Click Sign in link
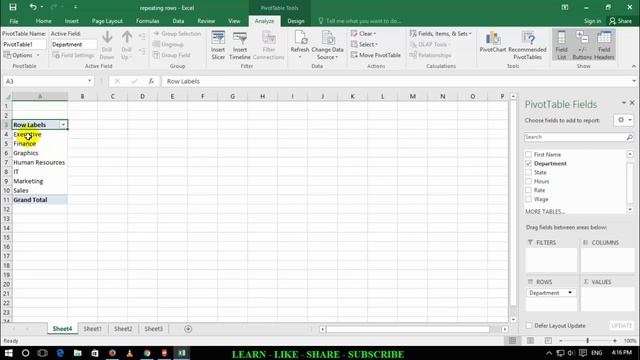Viewport: 640px width, 360px height. coord(592,21)
